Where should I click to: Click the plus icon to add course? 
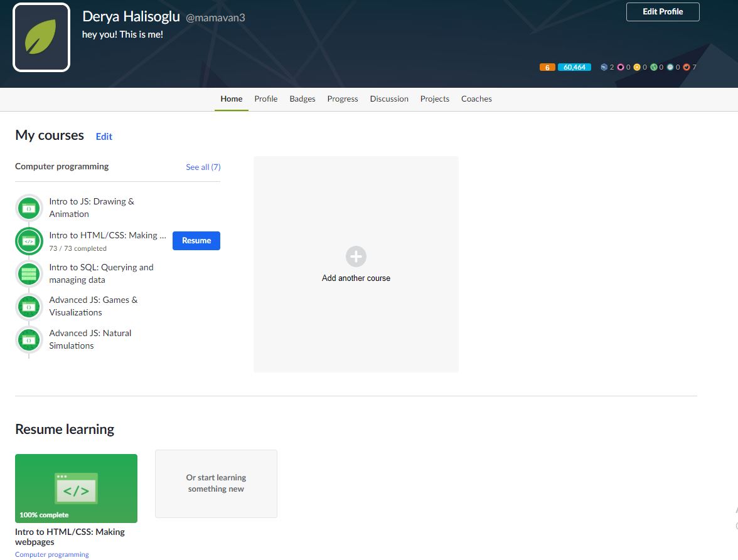(x=356, y=256)
